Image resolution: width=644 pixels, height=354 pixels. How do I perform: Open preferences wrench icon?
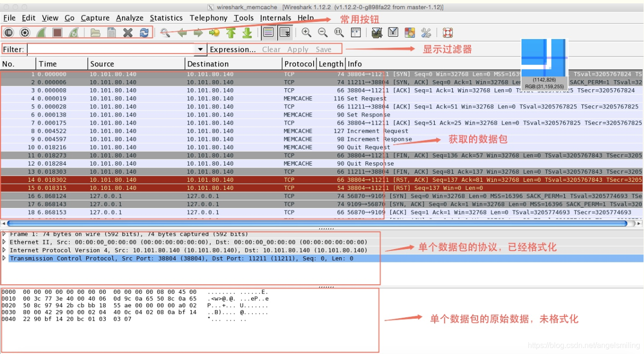coord(426,33)
